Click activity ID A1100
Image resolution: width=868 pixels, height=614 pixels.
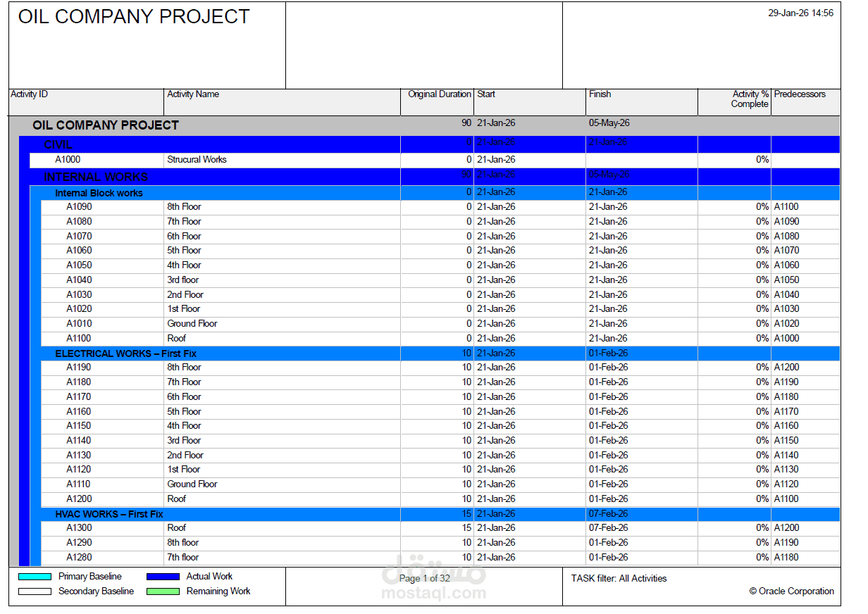(79, 339)
